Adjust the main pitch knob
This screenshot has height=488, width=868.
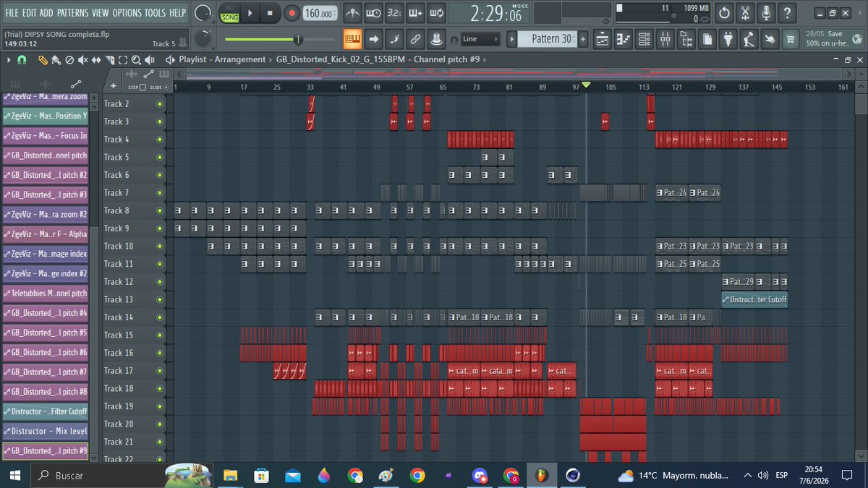[x=203, y=39]
